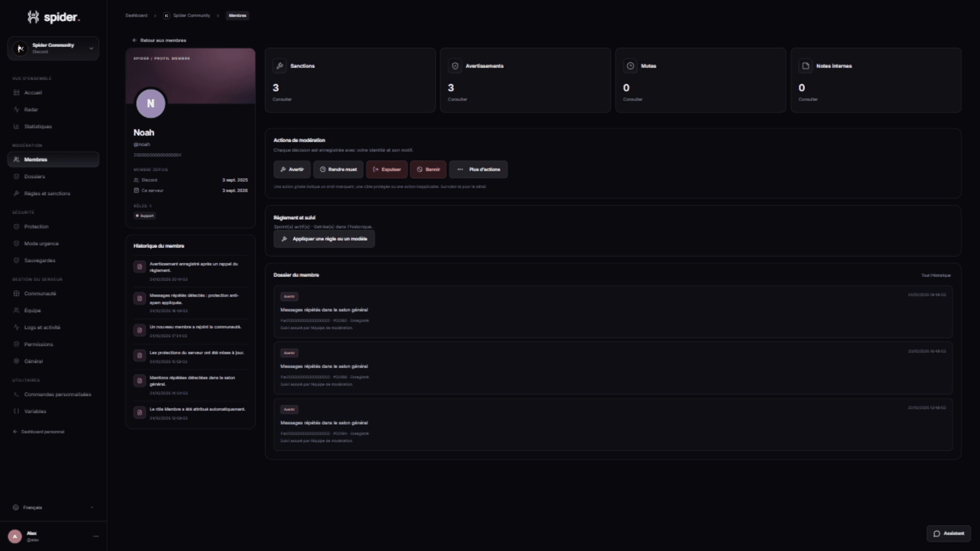Viewport: 980px width, 551px height.
Task: Click the spider logo icon
Action: pyautogui.click(x=33, y=17)
